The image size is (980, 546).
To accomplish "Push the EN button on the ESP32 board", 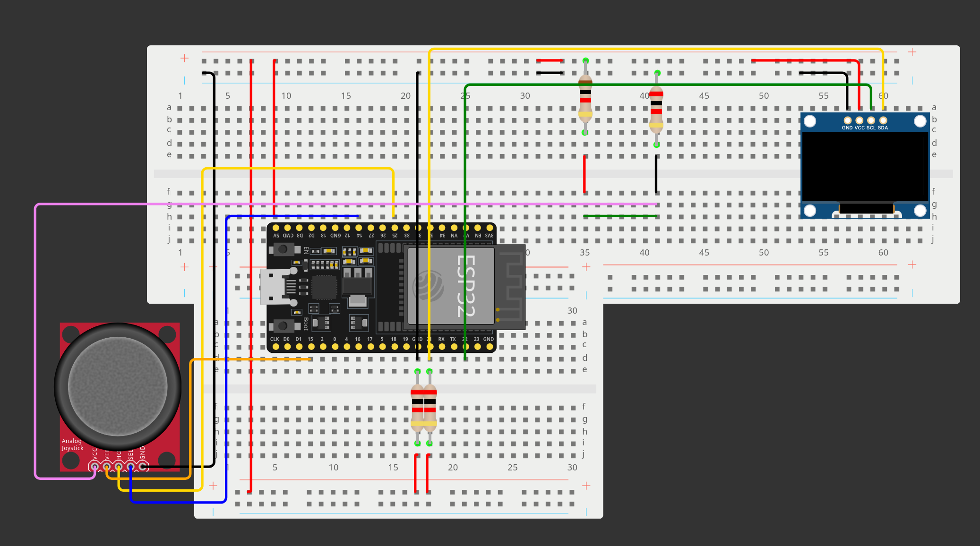I will coord(283,249).
